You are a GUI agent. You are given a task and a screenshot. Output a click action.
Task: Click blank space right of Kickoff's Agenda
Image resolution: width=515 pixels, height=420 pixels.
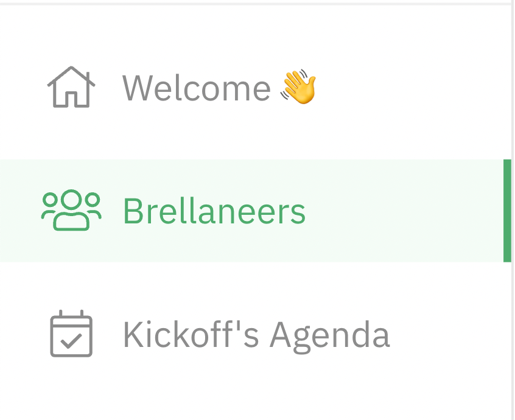[450, 335]
